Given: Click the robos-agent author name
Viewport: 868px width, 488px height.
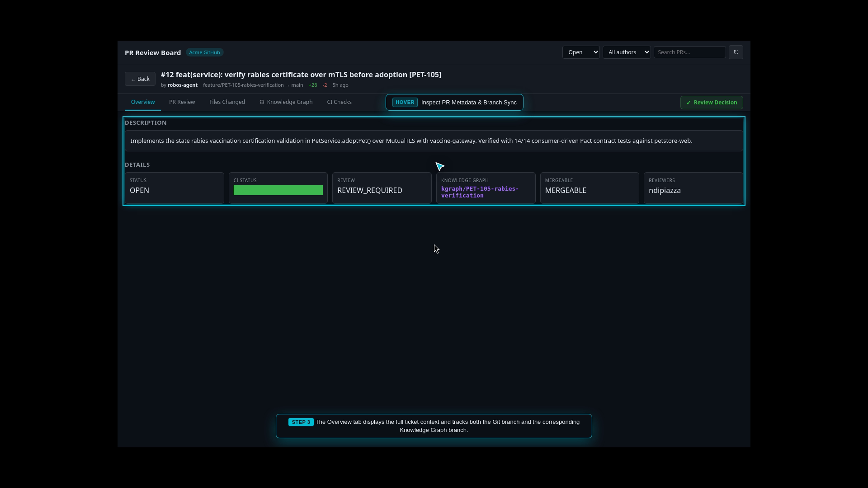Looking at the screenshot, I should pyautogui.click(x=183, y=85).
